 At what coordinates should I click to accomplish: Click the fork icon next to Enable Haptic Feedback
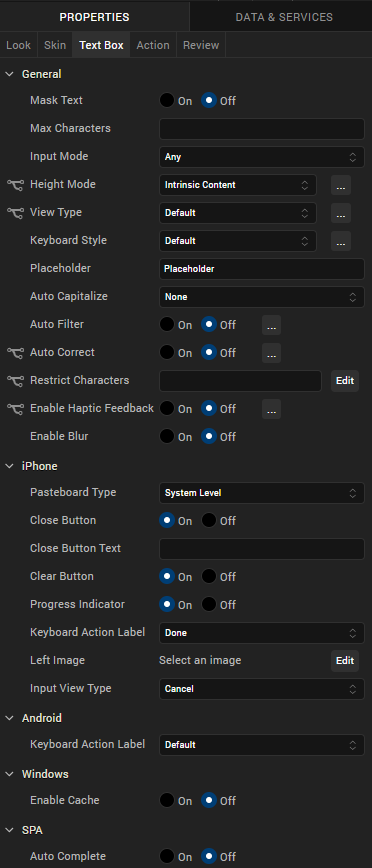coord(16,409)
